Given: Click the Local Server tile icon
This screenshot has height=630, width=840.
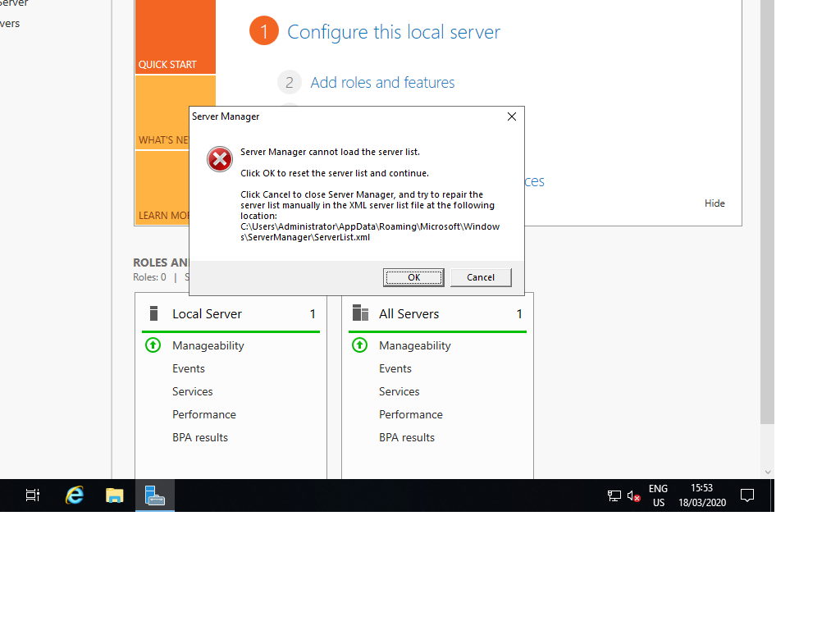Looking at the screenshot, I should tap(153, 313).
